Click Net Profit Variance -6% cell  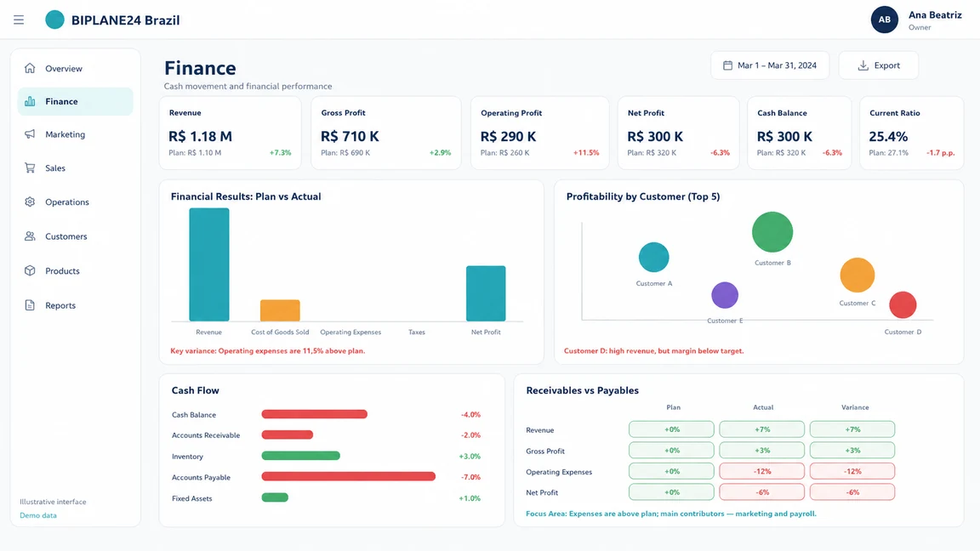click(x=852, y=492)
